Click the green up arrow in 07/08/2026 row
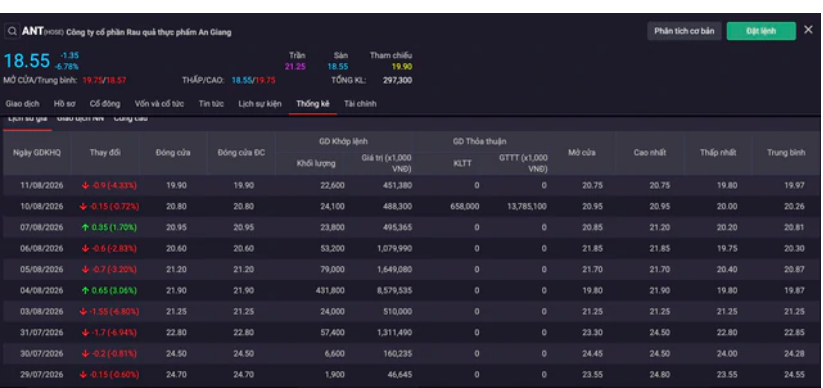This screenshot has width=823, height=388. pyautogui.click(x=85, y=227)
